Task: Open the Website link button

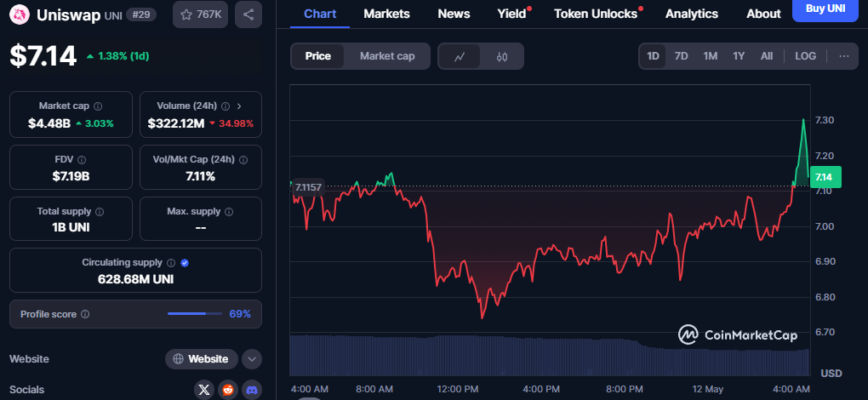Action: pyautogui.click(x=202, y=359)
